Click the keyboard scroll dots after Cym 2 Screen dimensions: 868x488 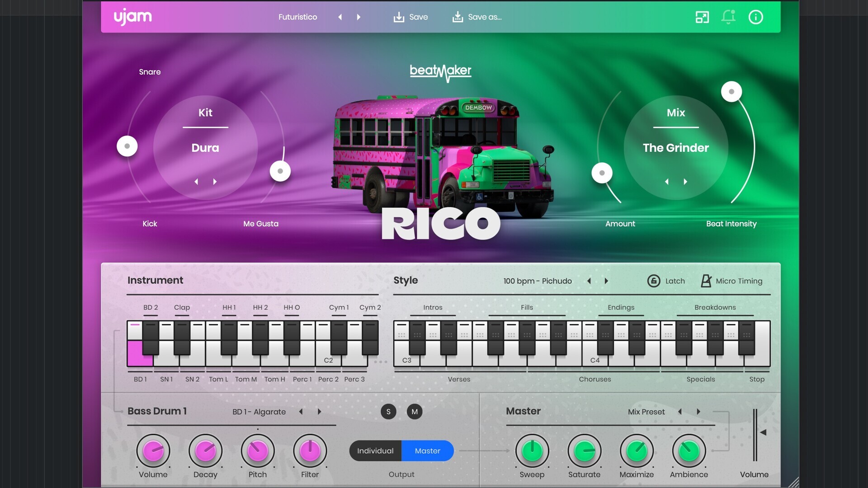coord(381,362)
